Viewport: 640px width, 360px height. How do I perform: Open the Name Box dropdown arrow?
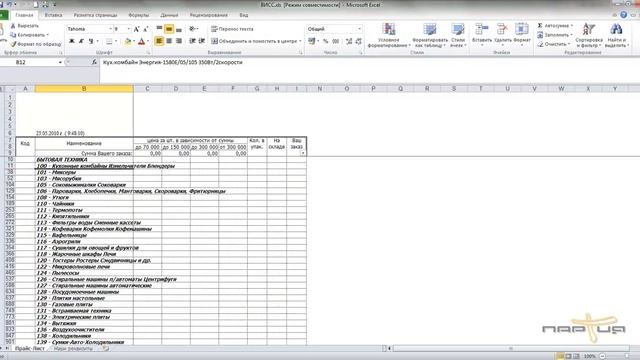click(x=60, y=62)
